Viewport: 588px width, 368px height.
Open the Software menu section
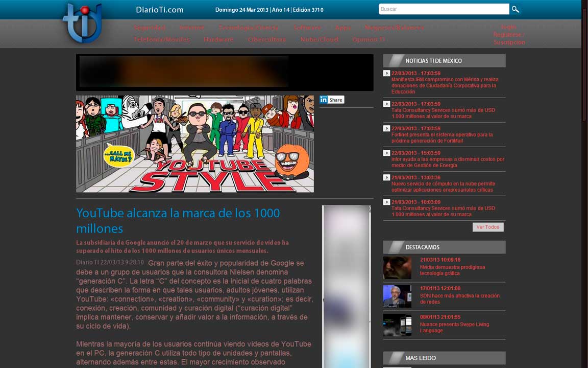(307, 28)
